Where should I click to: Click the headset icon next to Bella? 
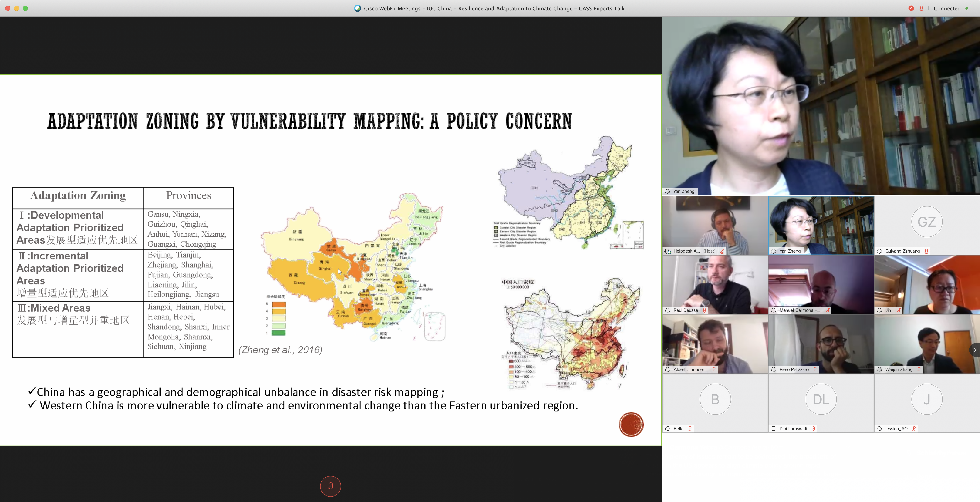pos(668,429)
